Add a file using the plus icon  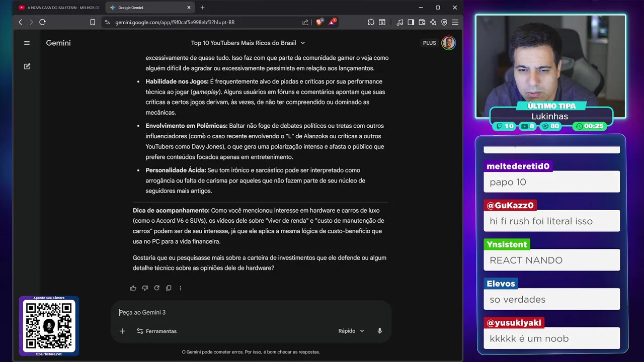point(122,331)
